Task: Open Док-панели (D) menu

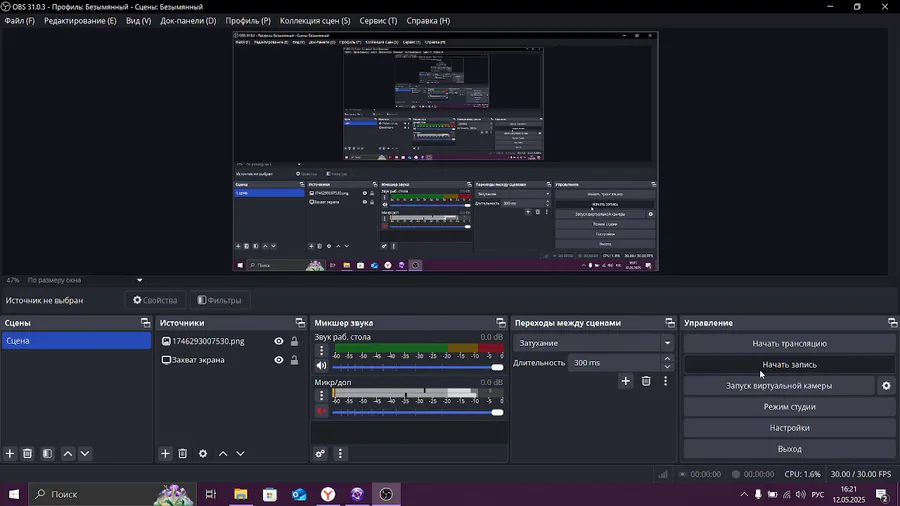Action: [188, 21]
